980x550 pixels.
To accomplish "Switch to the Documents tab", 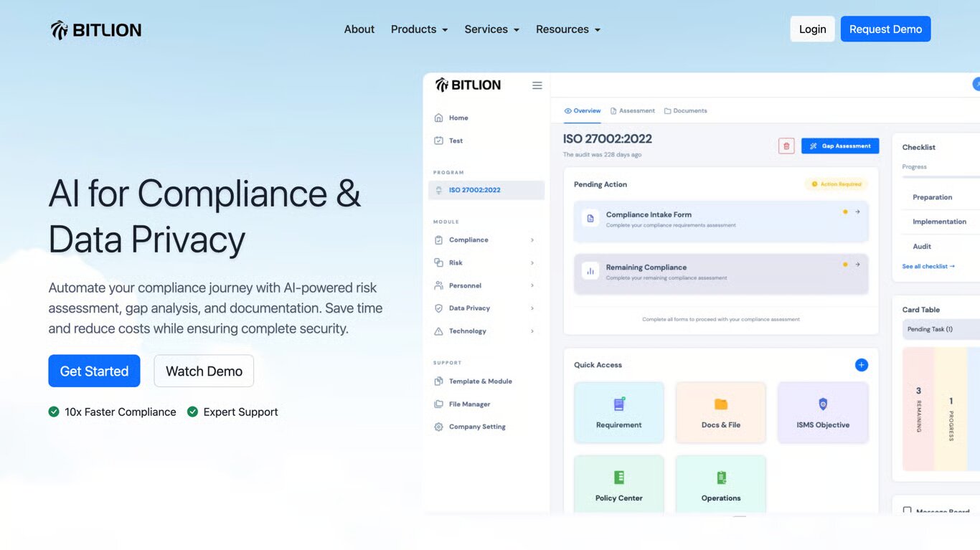I will 685,111.
